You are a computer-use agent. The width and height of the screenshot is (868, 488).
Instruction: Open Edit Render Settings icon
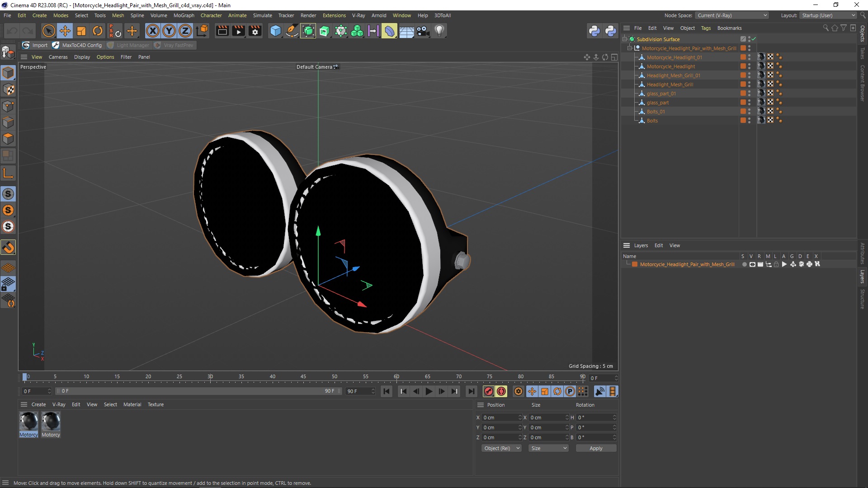click(255, 31)
